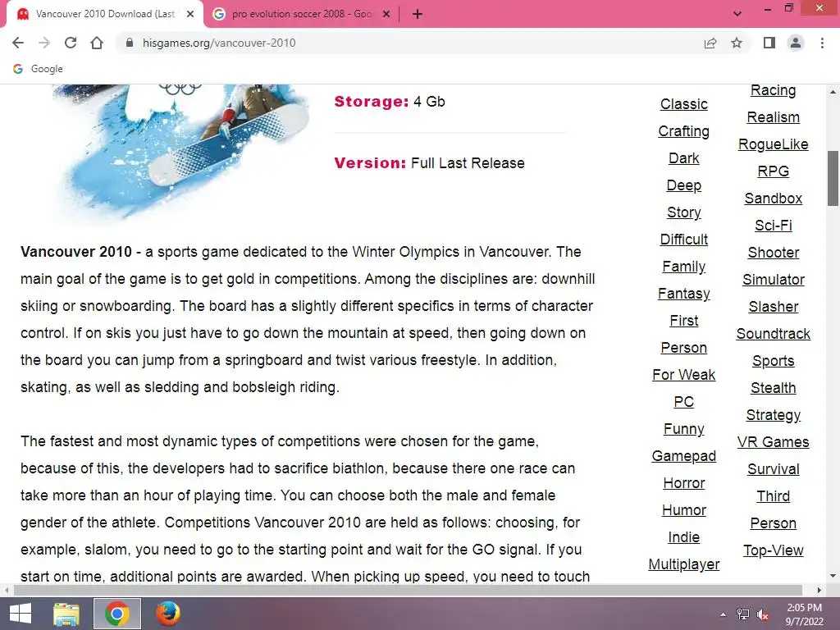Open the Shooter genre link

[x=773, y=253]
